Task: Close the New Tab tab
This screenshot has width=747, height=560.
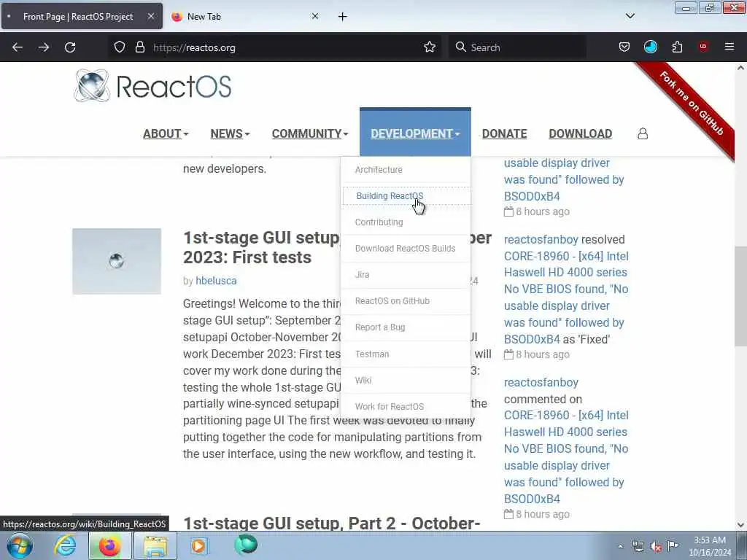Action: point(315,16)
